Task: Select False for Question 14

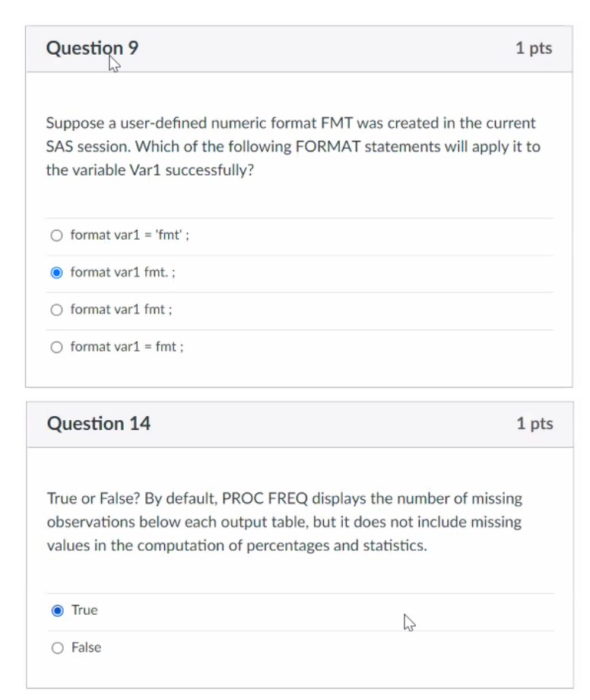Action: (54, 647)
